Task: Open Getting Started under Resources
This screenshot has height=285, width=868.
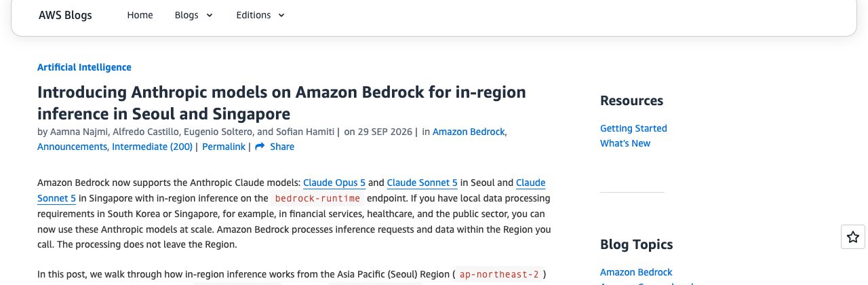Action: pos(633,128)
